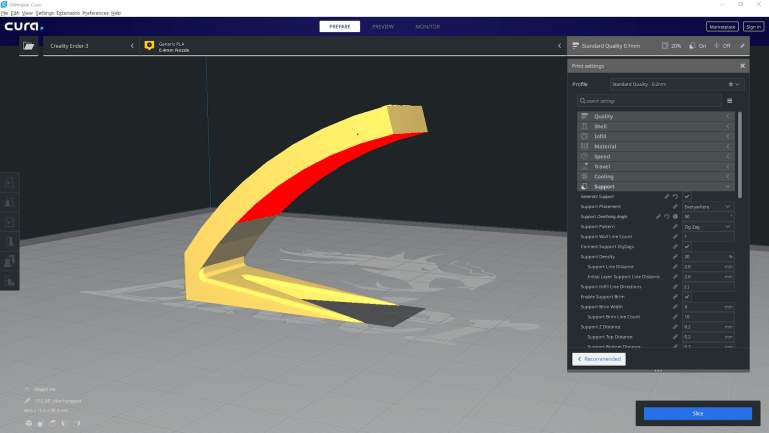The height and width of the screenshot is (433, 769).
Task: Close the Print settings panel
Action: click(742, 66)
